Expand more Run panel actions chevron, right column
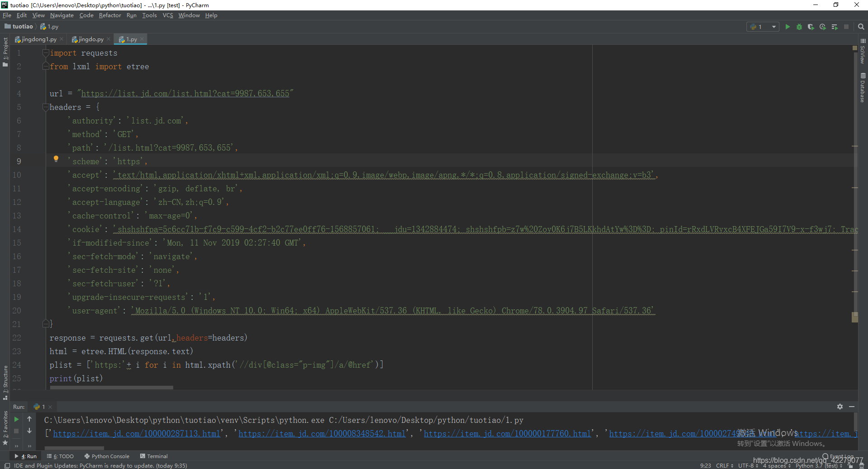Image resolution: width=868 pixels, height=469 pixels. pyautogui.click(x=29, y=446)
